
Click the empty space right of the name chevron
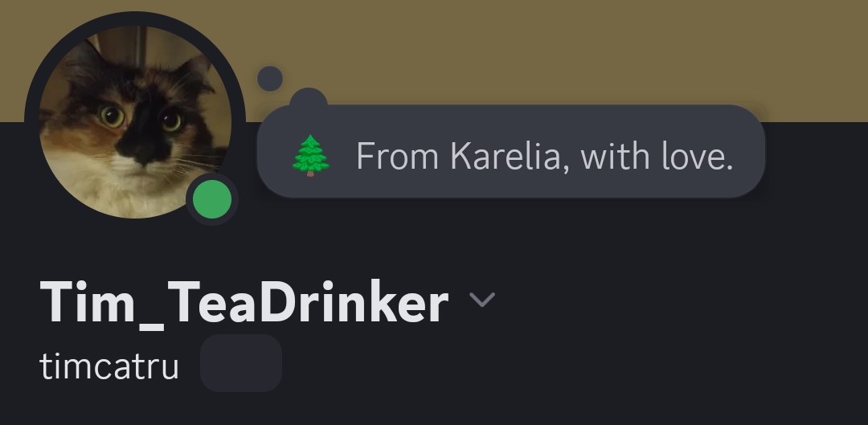[x=681, y=301]
